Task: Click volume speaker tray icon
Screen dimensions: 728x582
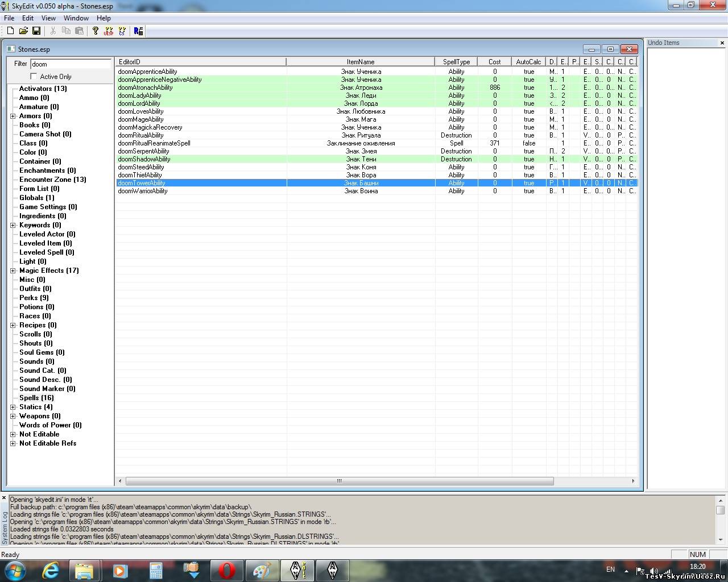Action: (653, 571)
